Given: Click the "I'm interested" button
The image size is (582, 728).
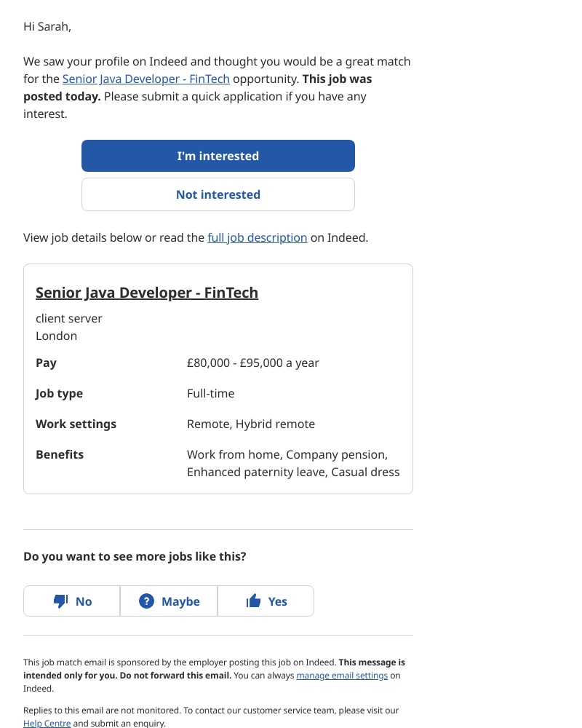Looking at the screenshot, I should pos(218,156).
